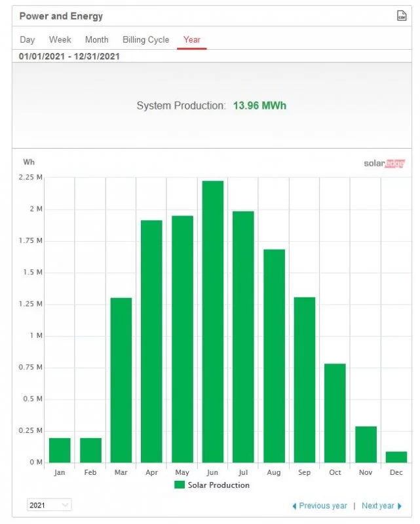Viewport: 420px width, 524px height.
Task: Select the December production bar
Action: (396, 457)
